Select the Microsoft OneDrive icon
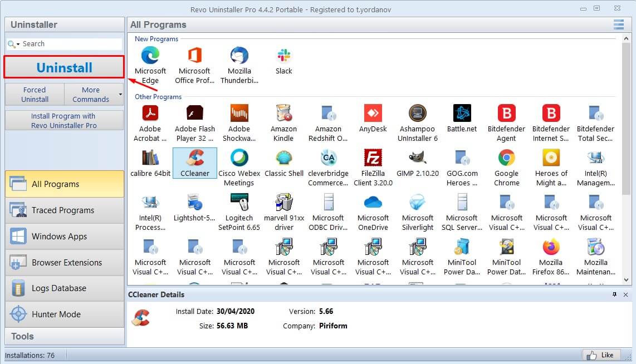Viewport: 636px width, 364px height. coord(373,202)
